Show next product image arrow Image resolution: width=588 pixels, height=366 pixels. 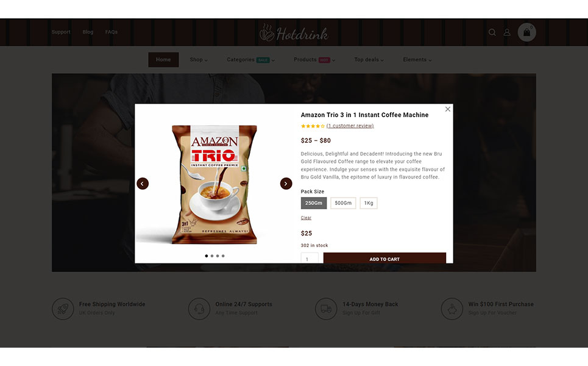(x=286, y=184)
